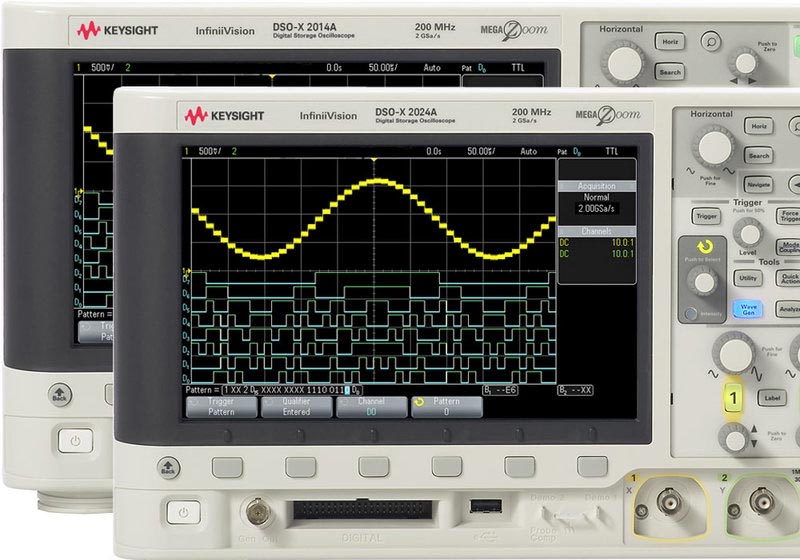The height and width of the screenshot is (560, 800).
Task: Select the first DC 10.0:1 channel row
Action: tap(596, 243)
